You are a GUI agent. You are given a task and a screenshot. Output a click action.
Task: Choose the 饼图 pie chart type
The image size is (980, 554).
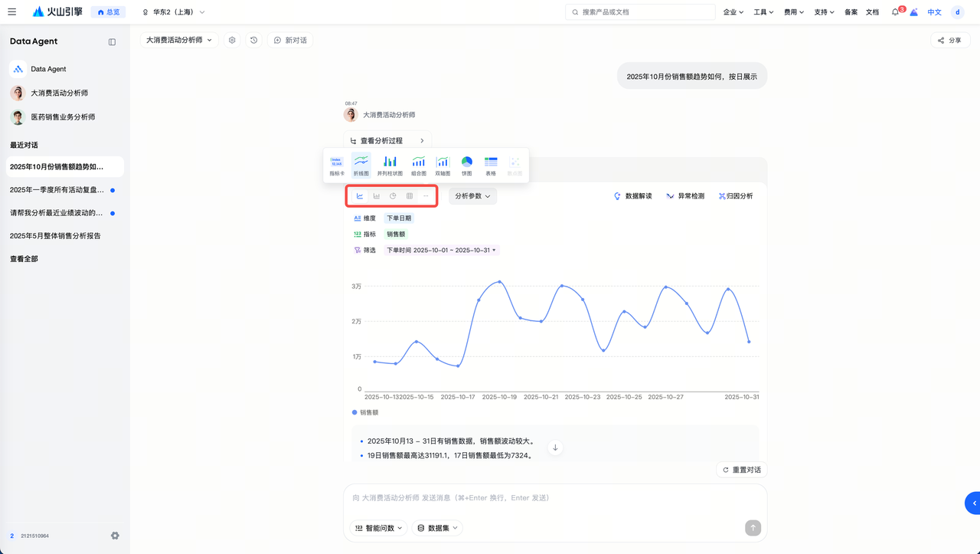pyautogui.click(x=467, y=166)
